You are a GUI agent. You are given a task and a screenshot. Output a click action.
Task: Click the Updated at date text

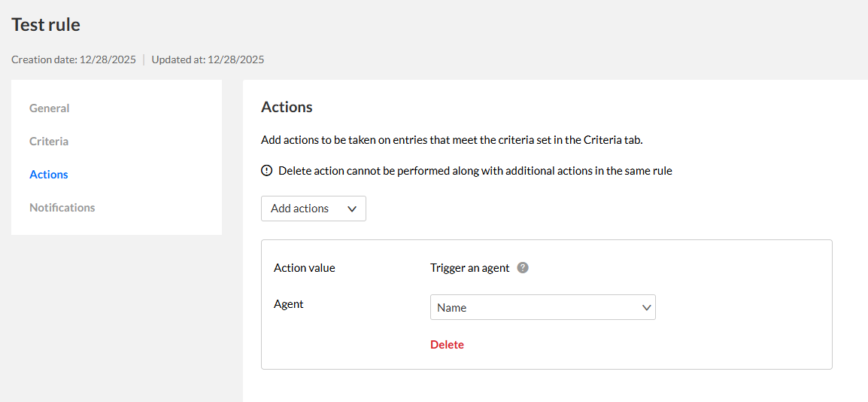pyautogui.click(x=208, y=59)
